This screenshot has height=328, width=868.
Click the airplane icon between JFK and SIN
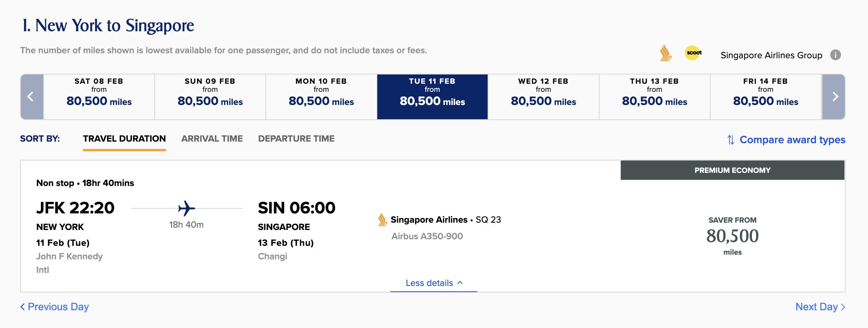pos(186,208)
